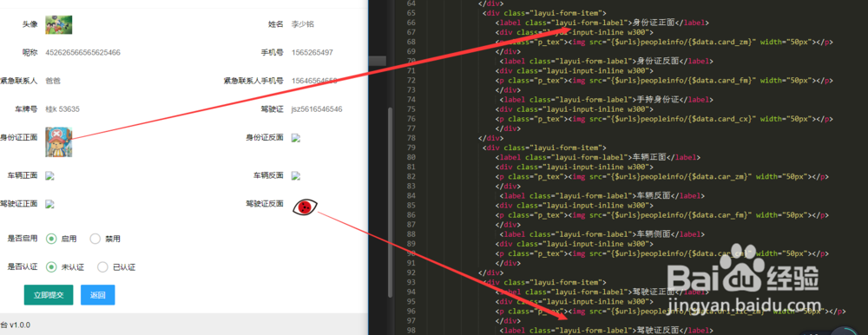Click the 驾驶证反面 red eye image

(x=305, y=207)
